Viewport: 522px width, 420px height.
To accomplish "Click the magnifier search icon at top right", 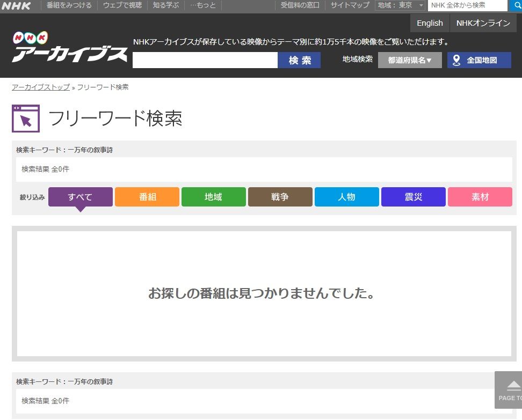I will pyautogui.click(x=516, y=5).
